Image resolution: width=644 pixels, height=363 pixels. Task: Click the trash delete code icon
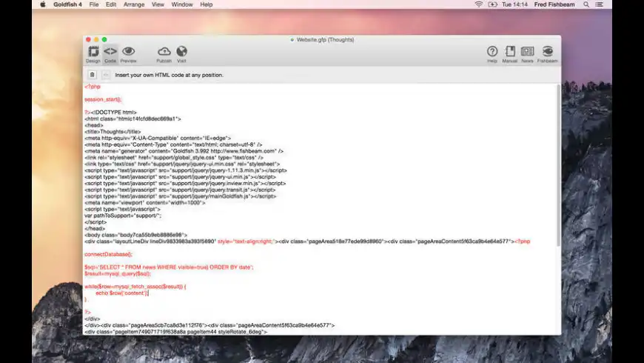click(x=92, y=75)
